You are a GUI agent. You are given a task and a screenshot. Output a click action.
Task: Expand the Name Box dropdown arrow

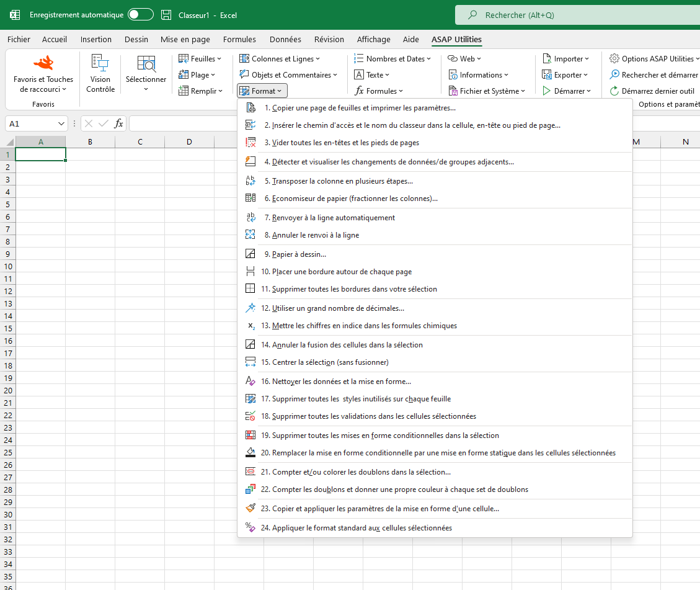(x=61, y=123)
